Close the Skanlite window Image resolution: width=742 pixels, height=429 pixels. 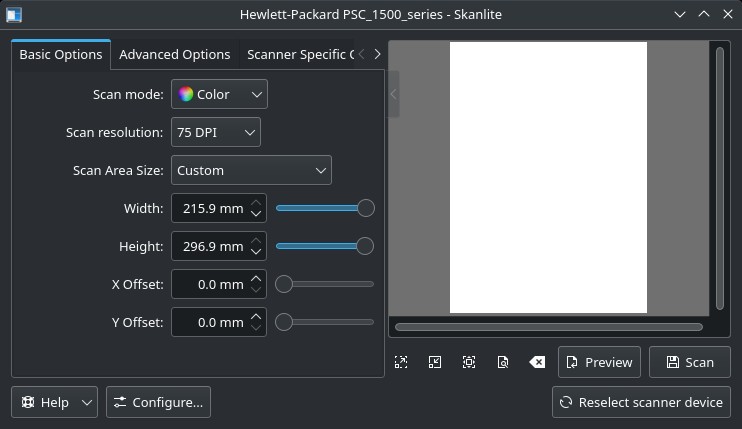tap(728, 15)
